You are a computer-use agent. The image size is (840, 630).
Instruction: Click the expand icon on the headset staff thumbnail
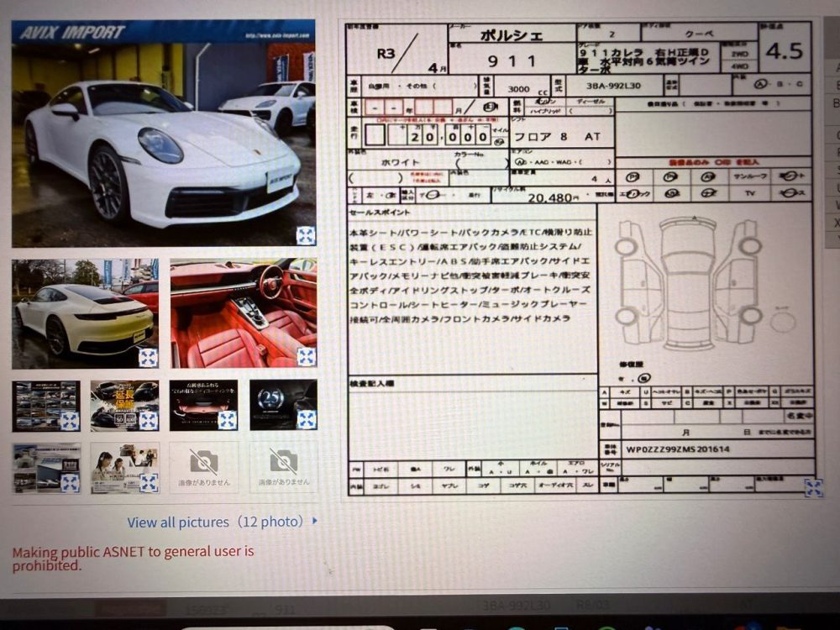148,483
